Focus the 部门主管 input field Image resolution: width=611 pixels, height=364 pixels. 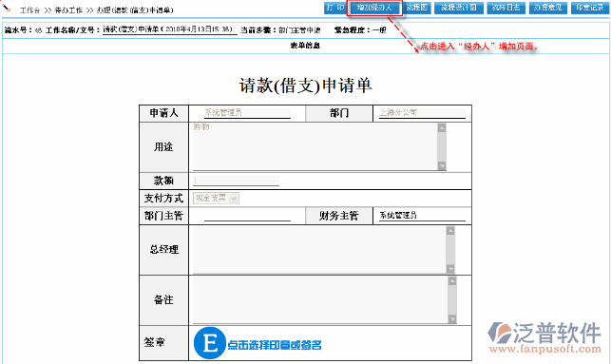[x=247, y=216]
